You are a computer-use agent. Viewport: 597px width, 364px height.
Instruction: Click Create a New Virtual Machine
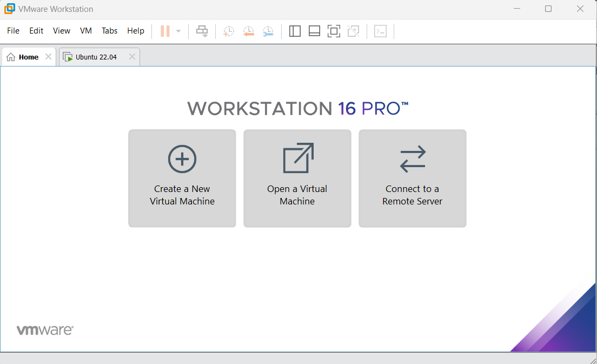click(182, 178)
